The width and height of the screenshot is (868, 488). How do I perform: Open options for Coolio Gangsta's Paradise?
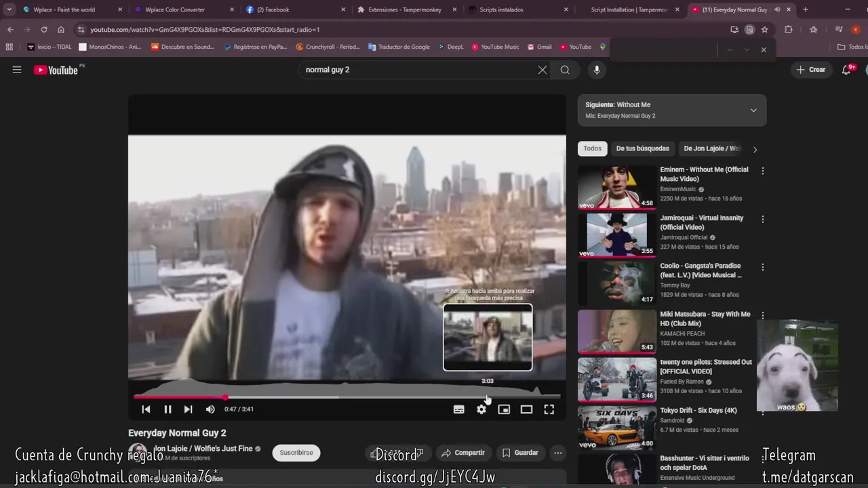click(763, 267)
